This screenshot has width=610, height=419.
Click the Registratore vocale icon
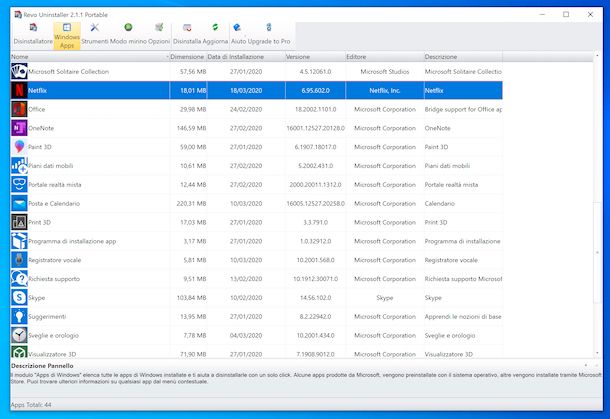[x=19, y=260]
